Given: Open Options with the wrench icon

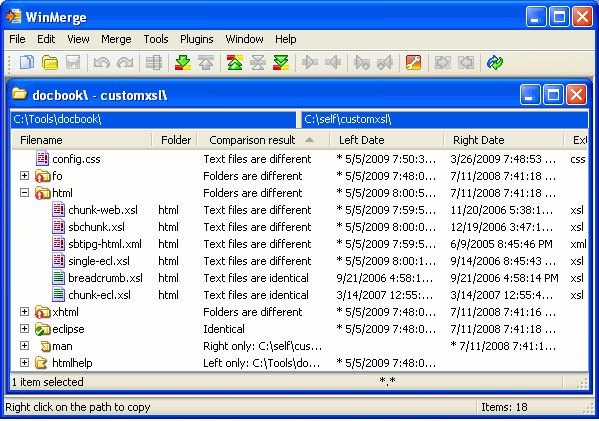Looking at the screenshot, I should pos(414,62).
